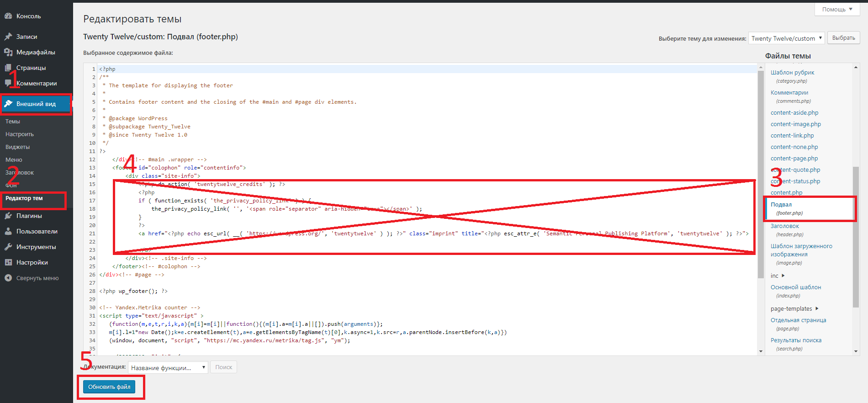
Task: Open content-aside.php file link
Action: pyautogui.click(x=794, y=112)
